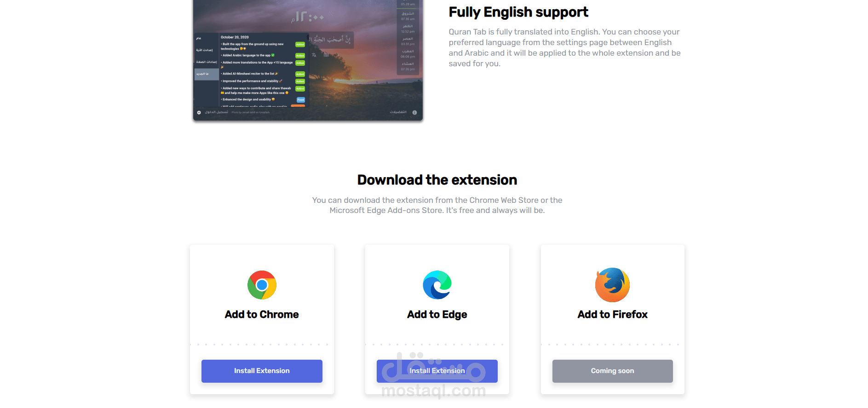The width and height of the screenshot is (868, 408).
Task: Click the Add to Edge heading
Action: [437, 315]
